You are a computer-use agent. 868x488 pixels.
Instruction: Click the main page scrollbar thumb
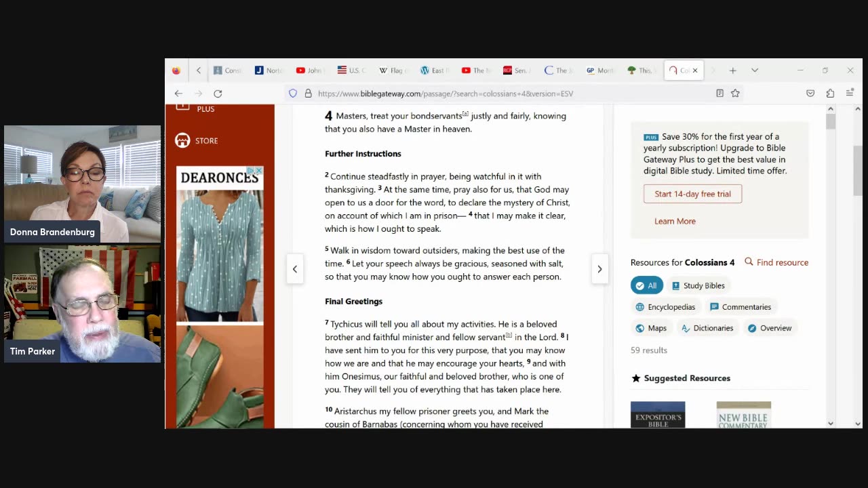[858, 169]
